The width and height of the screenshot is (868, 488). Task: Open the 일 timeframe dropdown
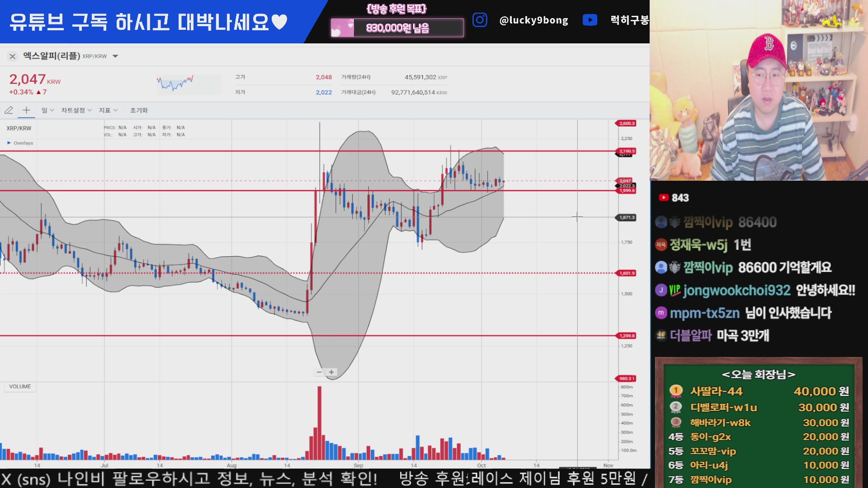(x=47, y=110)
